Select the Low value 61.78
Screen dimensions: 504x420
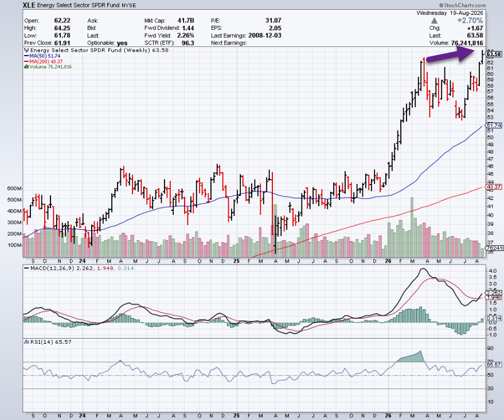62,36
